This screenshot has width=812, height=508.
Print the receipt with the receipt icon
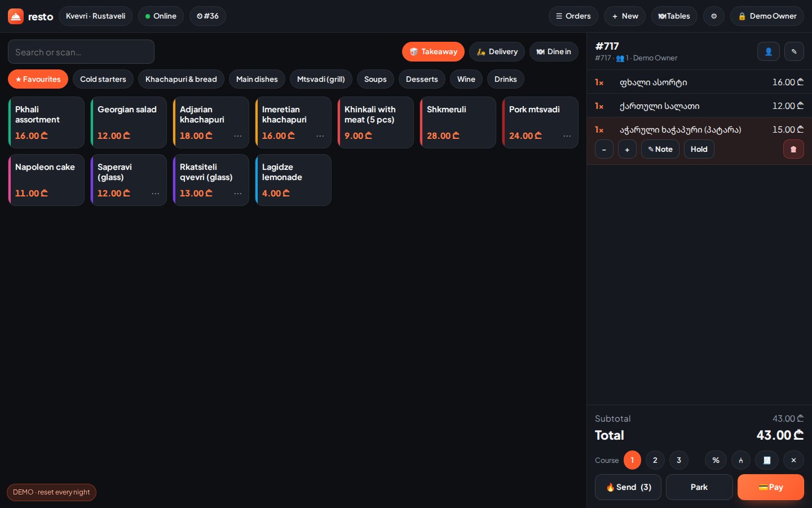coord(767,460)
